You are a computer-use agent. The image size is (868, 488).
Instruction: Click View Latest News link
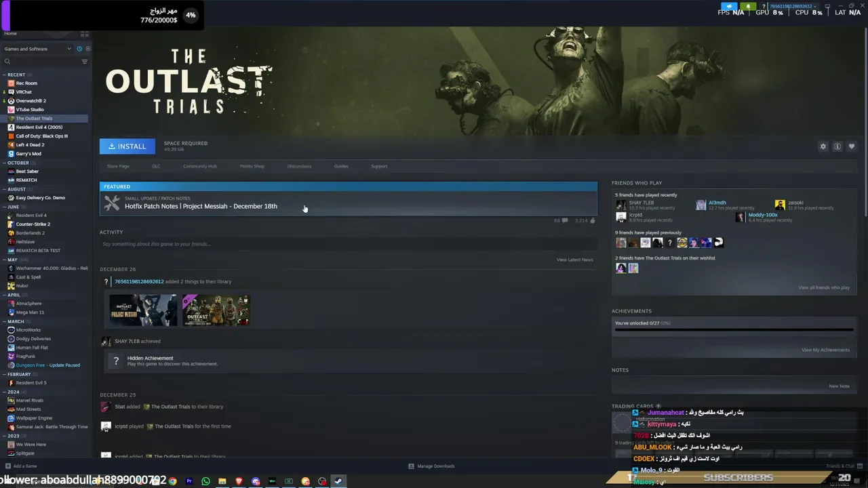(575, 260)
